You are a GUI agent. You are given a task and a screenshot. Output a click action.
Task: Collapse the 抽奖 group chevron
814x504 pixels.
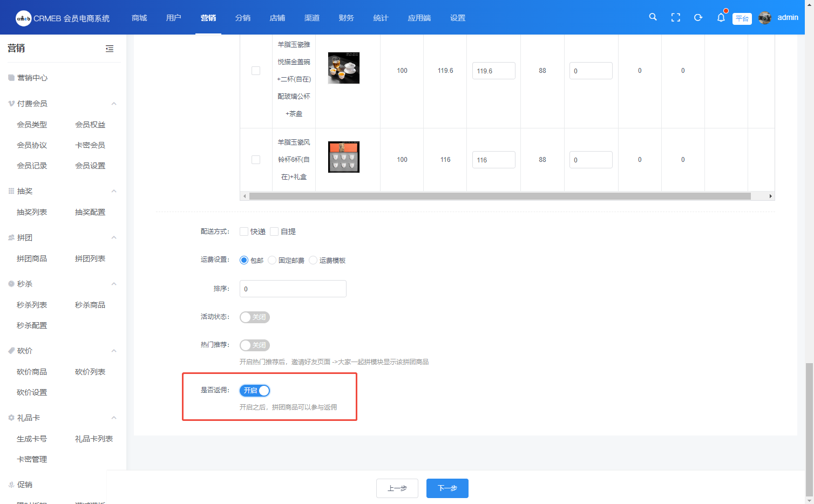coord(114,191)
